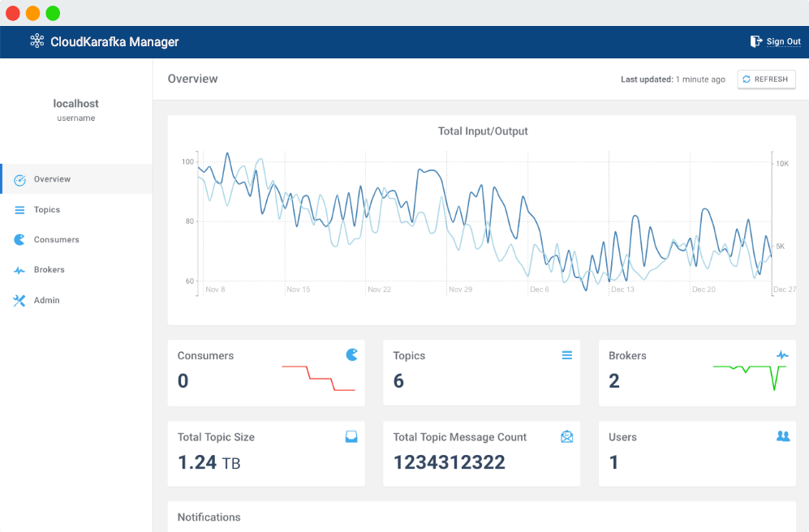809x532 pixels.
Task: Click the Sign Out door icon
Action: click(x=755, y=41)
